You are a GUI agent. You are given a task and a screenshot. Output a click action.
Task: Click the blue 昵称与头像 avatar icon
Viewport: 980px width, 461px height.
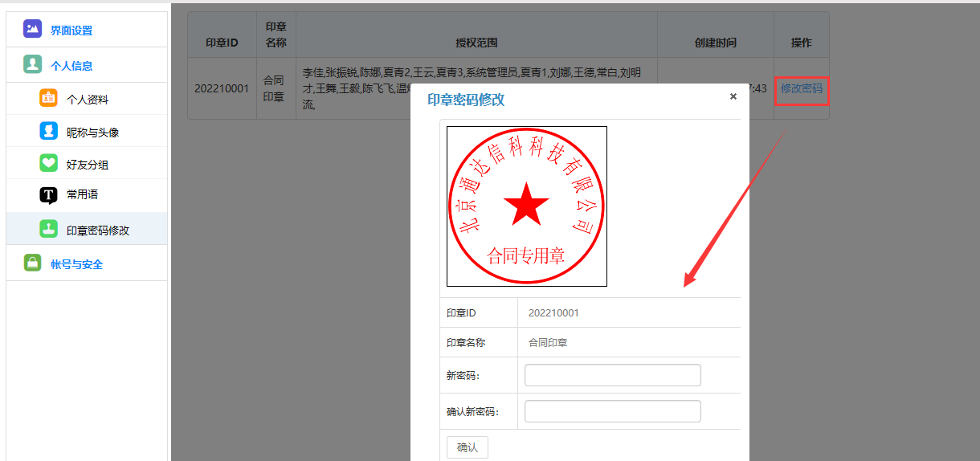pos(48,132)
